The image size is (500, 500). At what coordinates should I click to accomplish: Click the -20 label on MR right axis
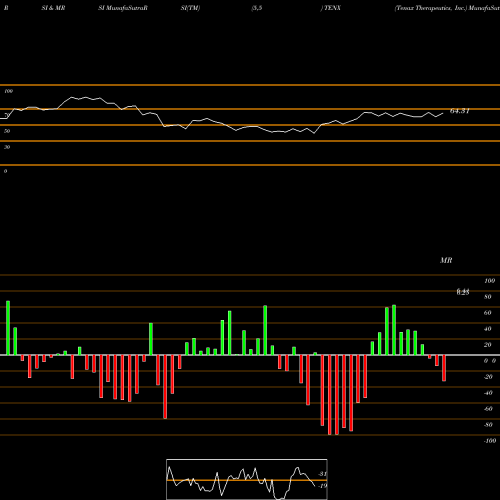click(488, 377)
